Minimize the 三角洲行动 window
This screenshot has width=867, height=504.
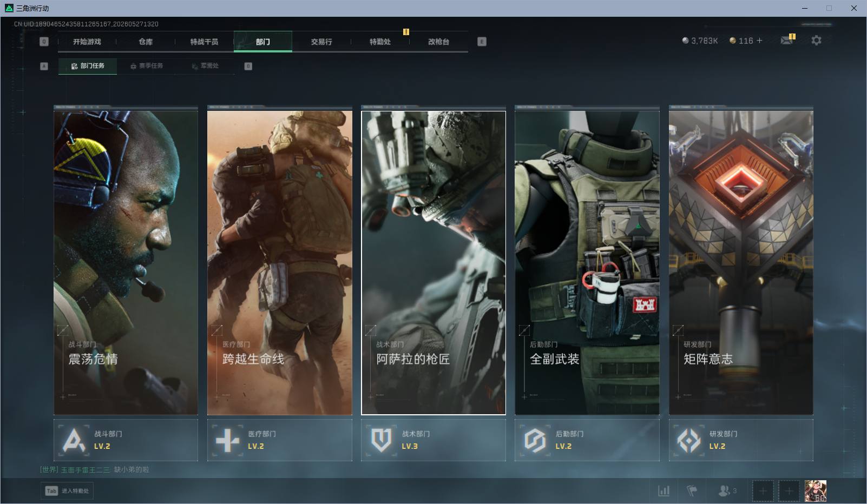coord(804,8)
